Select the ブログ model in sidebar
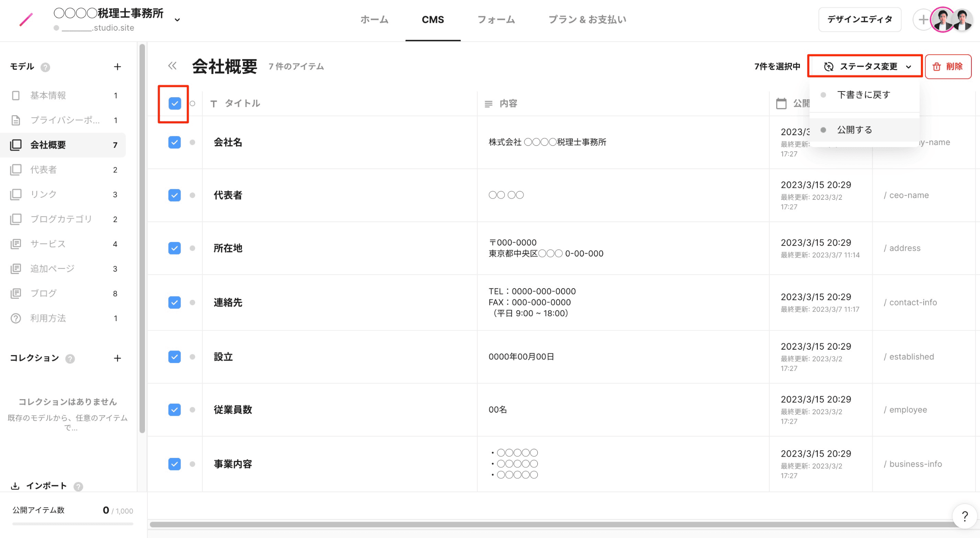980x538 pixels. point(43,293)
